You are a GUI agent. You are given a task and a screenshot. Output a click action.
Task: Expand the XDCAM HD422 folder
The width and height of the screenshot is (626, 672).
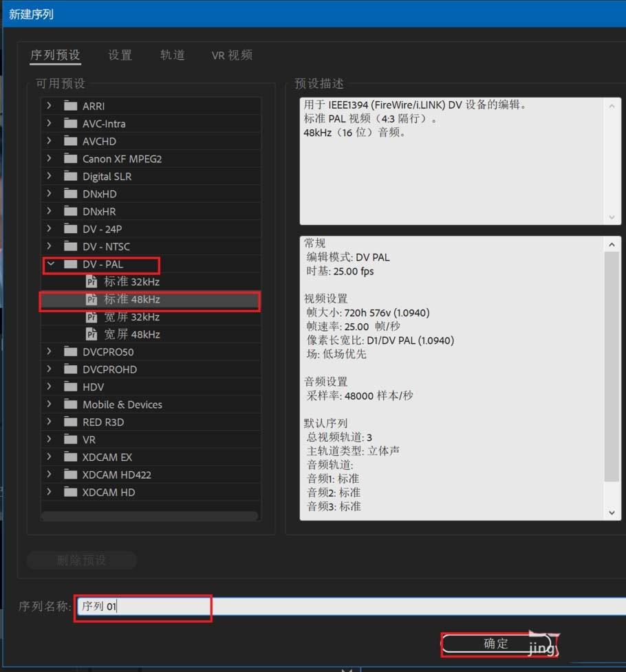click(48, 475)
